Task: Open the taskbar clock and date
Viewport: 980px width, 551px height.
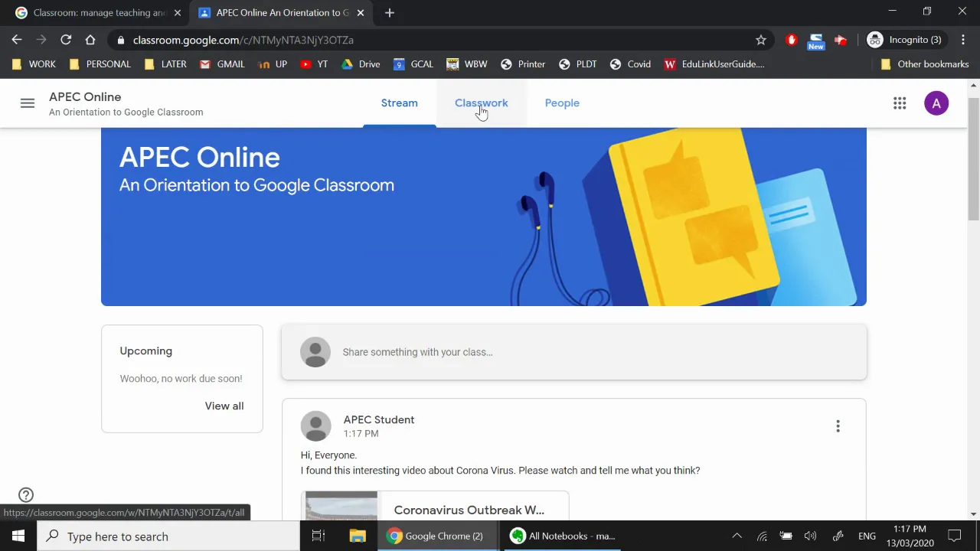Action: [x=910, y=536]
